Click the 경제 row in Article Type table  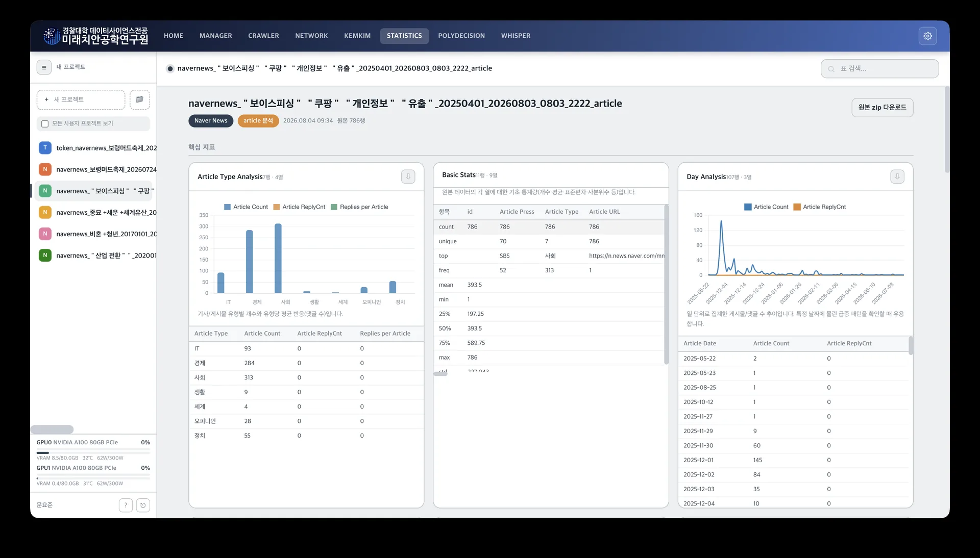(306, 363)
